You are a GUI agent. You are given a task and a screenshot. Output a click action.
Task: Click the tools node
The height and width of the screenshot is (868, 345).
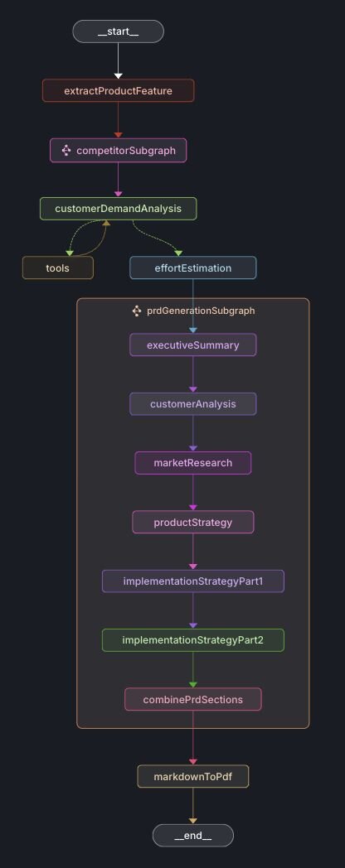[58, 268]
